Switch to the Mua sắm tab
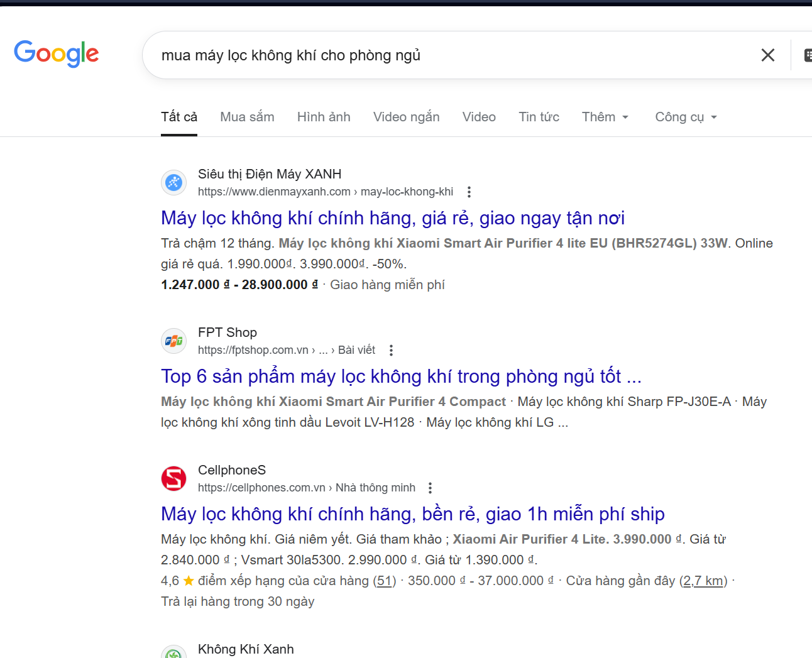This screenshot has width=812, height=658. click(x=247, y=117)
